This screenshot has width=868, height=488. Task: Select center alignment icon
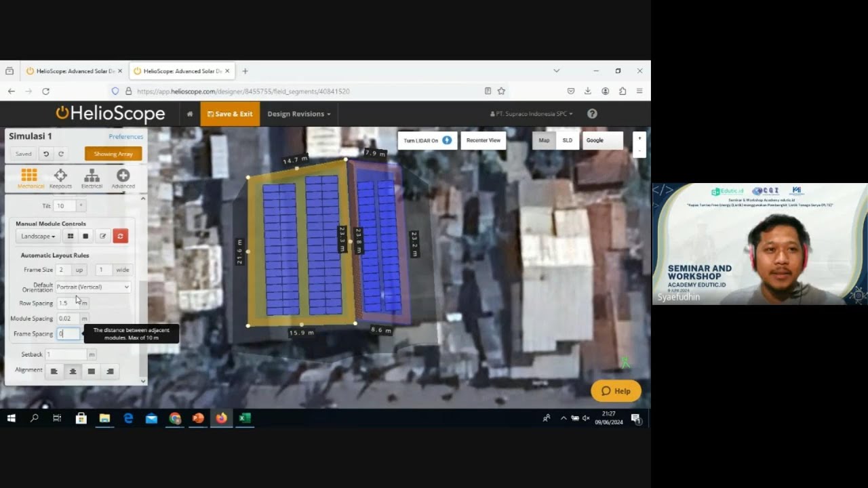click(x=73, y=371)
